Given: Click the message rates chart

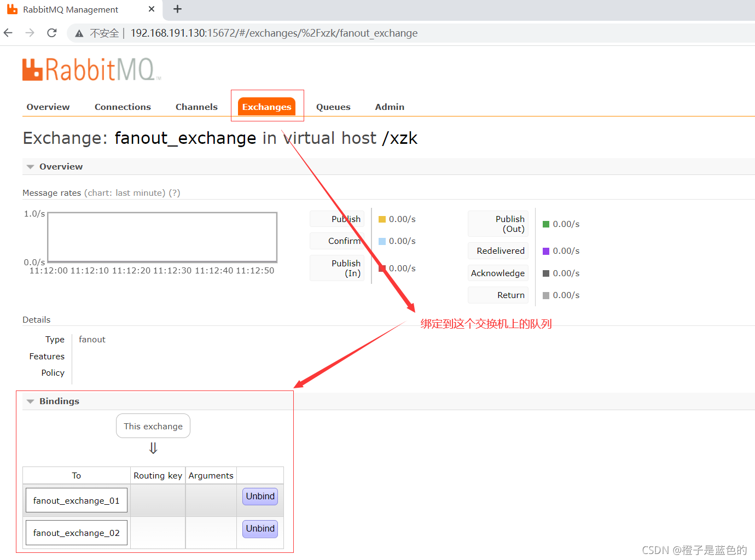Looking at the screenshot, I should click(162, 237).
